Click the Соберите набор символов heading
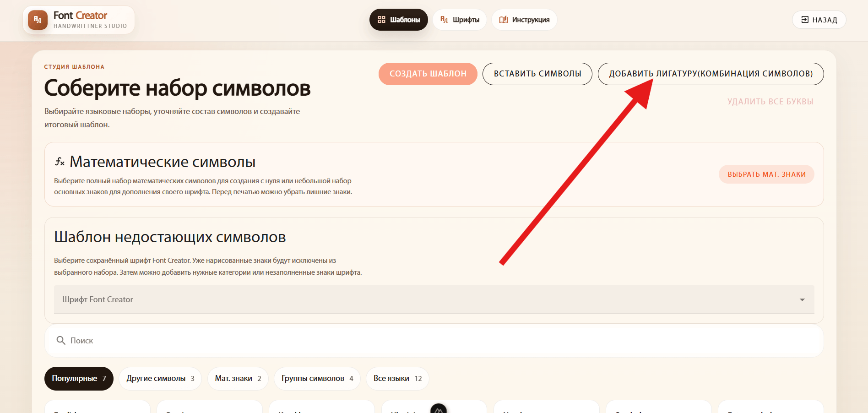 pyautogui.click(x=178, y=88)
